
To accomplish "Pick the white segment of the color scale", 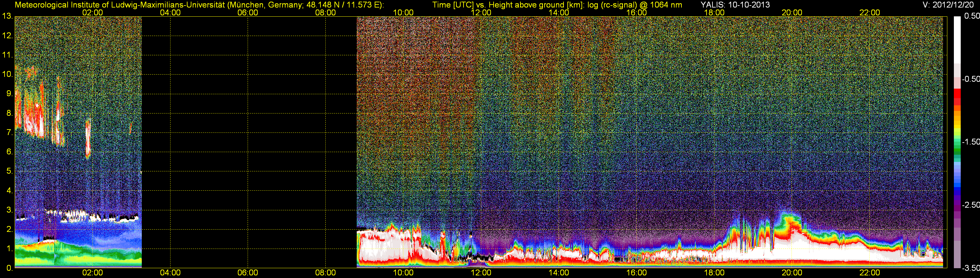I will (957, 40).
